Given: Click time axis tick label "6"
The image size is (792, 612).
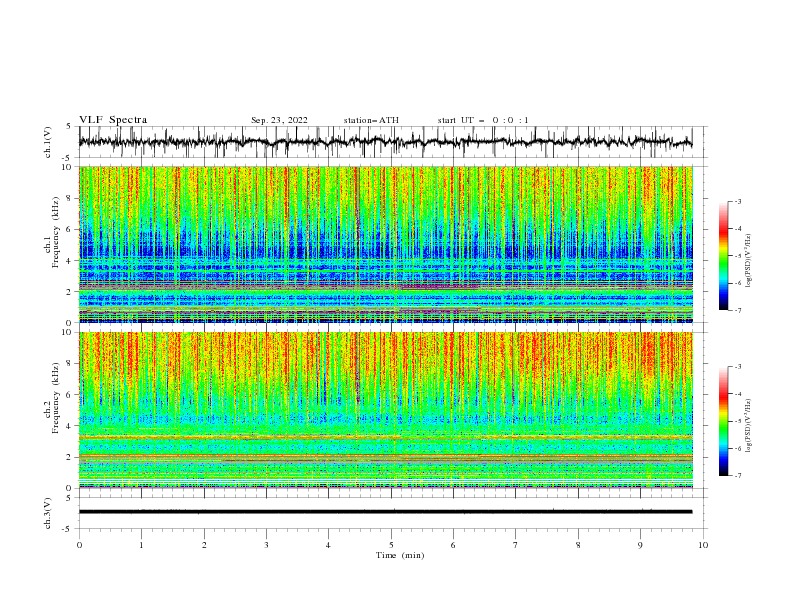Looking at the screenshot, I should point(453,545).
